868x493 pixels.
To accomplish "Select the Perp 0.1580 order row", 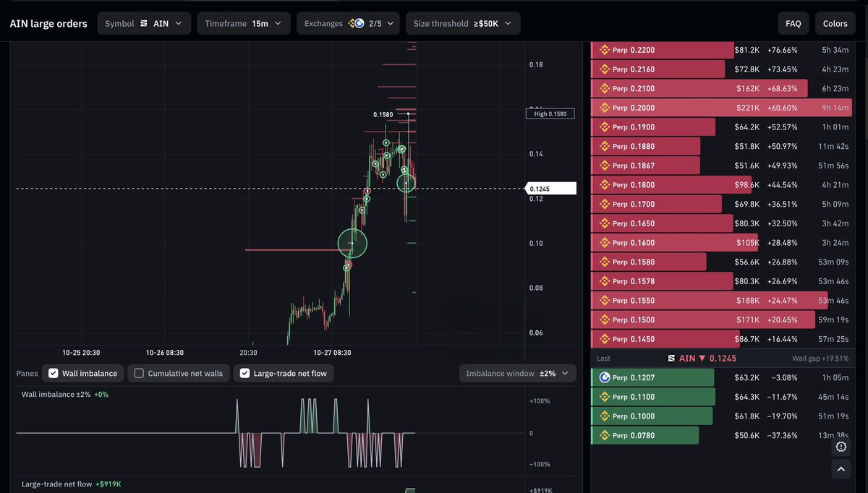I will [722, 262].
